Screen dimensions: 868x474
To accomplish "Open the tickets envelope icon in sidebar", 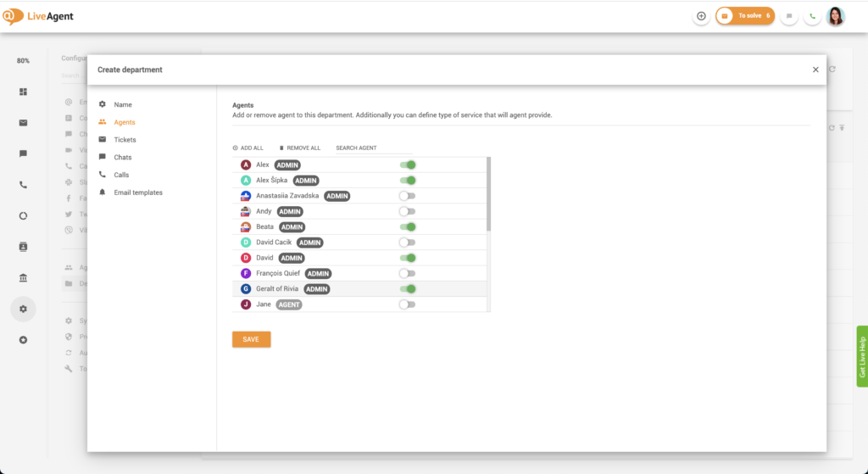I will (23, 123).
